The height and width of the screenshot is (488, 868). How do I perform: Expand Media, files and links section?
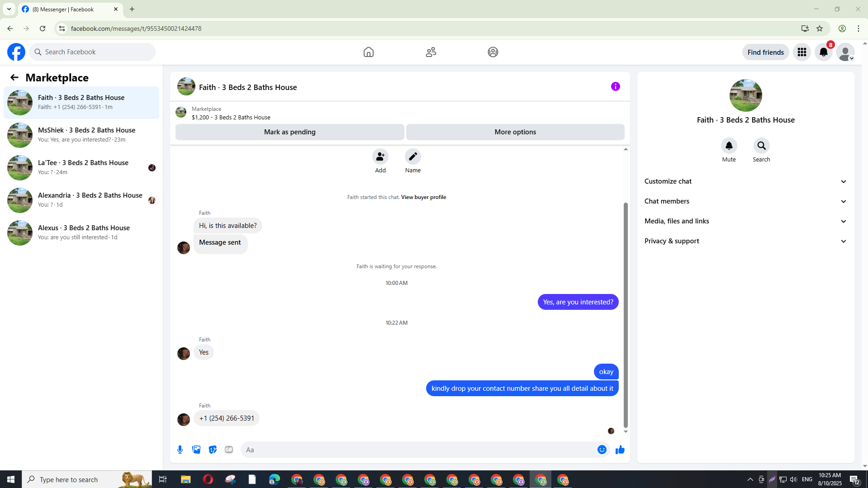pos(746,221)
